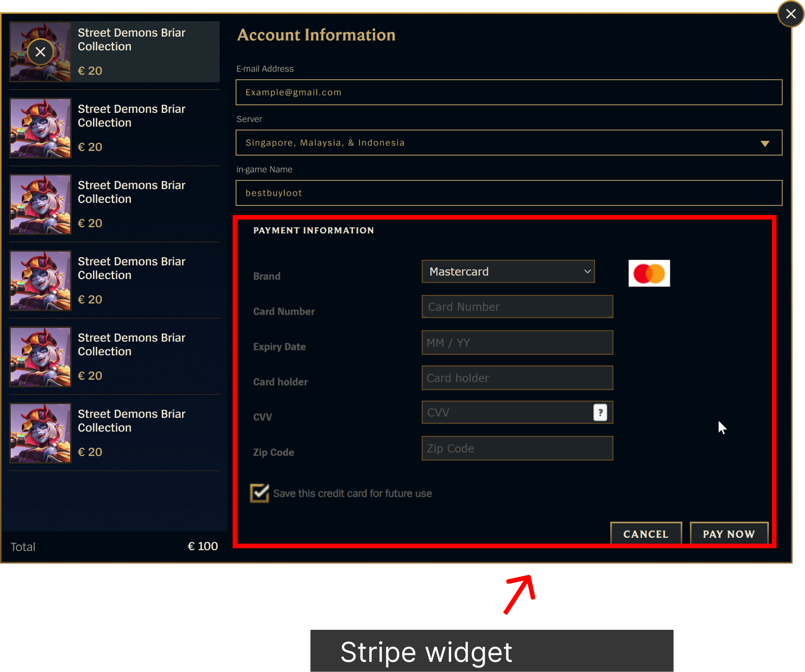
Task: Select third Street Demons Briar thumbnail
Action: (x=41, y=204)
